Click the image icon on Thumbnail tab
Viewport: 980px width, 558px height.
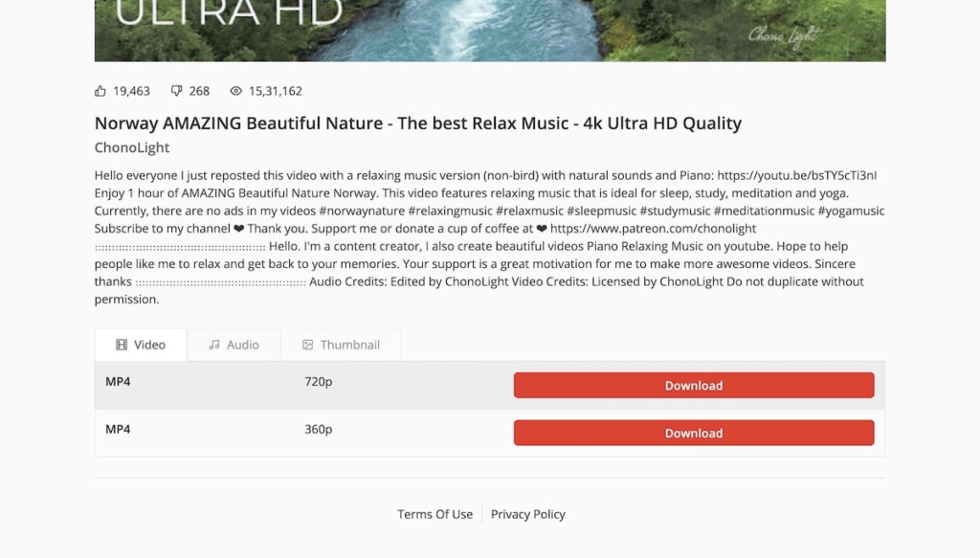coord(307,345)
